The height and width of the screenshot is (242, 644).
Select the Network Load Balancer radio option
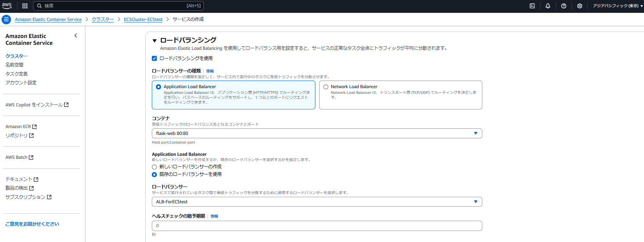coord(326,87)
